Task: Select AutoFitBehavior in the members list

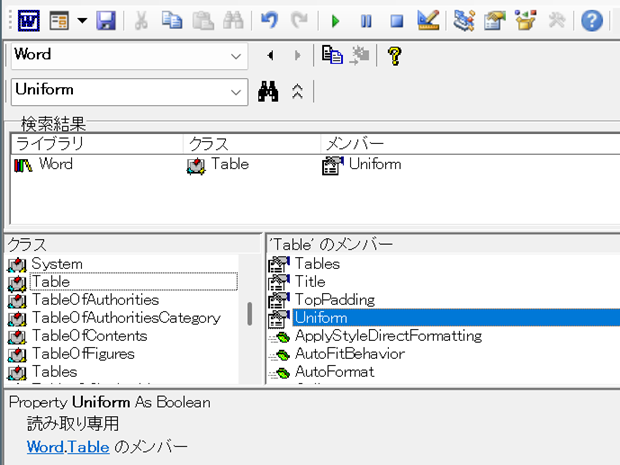Action: click(349, 353)
